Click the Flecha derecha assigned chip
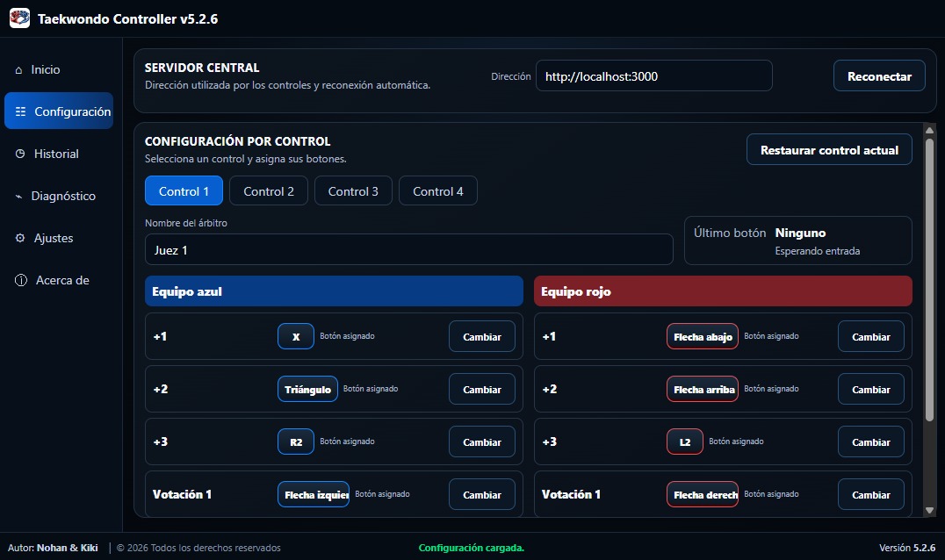Image resolution: width=945 pixels, height=560 pixels. [x=703, y=494]
